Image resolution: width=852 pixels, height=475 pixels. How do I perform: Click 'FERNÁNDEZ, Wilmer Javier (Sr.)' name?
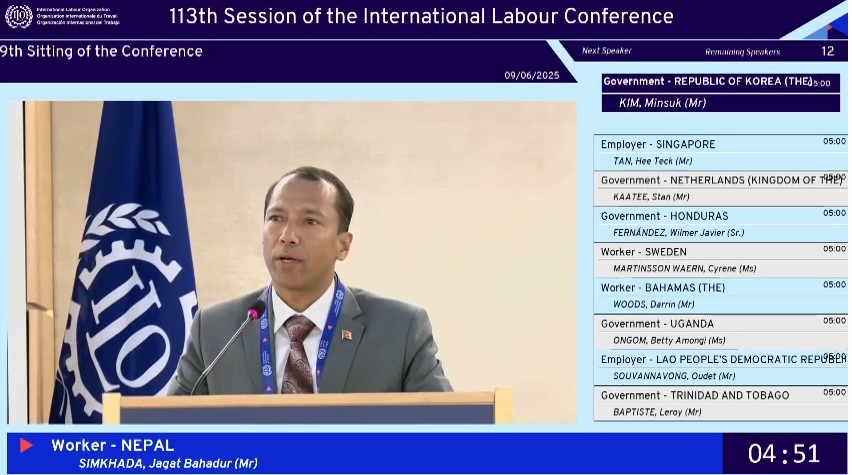(679, 233)
